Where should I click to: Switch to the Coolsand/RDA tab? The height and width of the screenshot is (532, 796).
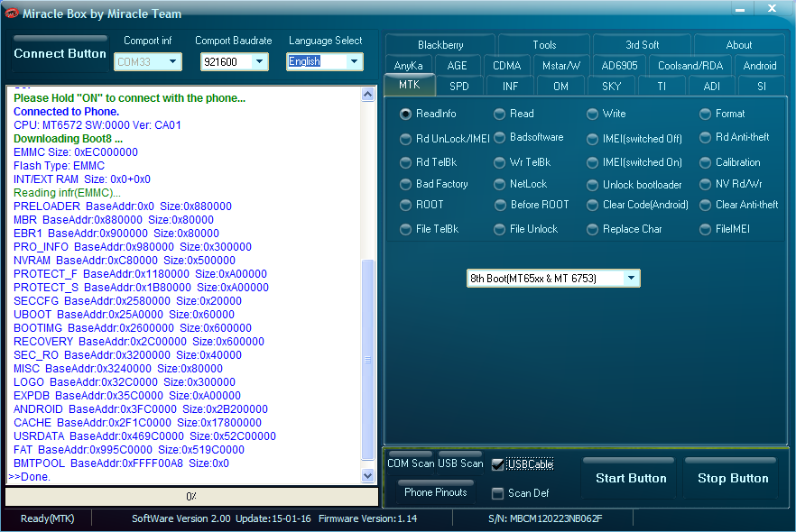click(x=690, y=66)
